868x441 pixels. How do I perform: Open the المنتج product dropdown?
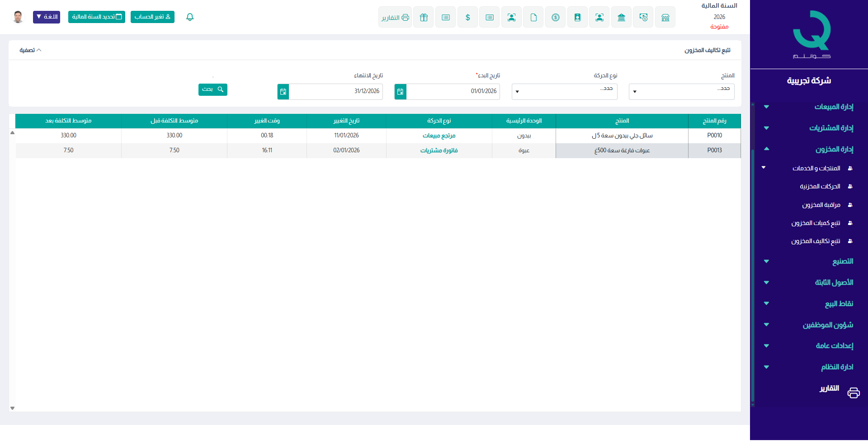(x=681, y=92)
